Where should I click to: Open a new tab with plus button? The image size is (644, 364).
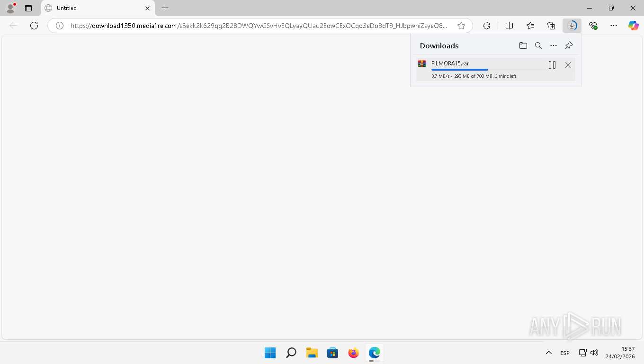click(165, 8)
